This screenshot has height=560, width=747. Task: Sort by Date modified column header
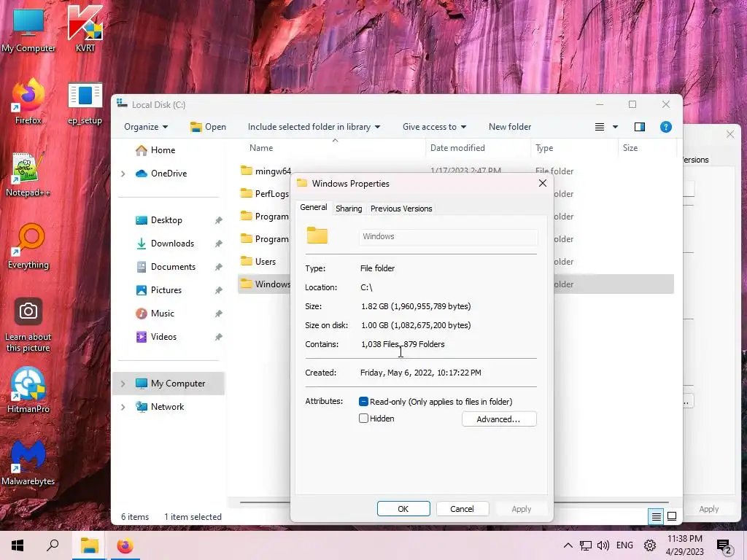click(x=479, y=148)
